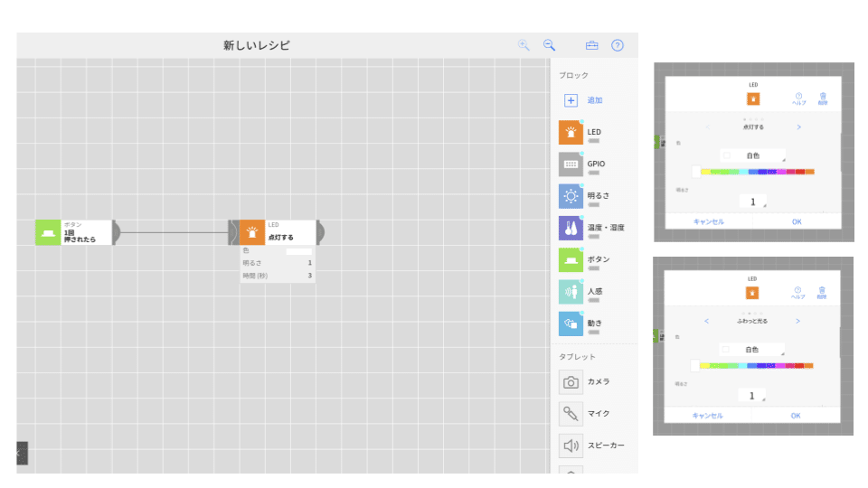The image size is (868, 488).
Task: Pick white swatch in ふわっと光る color strip
Action: pos(695,366)
